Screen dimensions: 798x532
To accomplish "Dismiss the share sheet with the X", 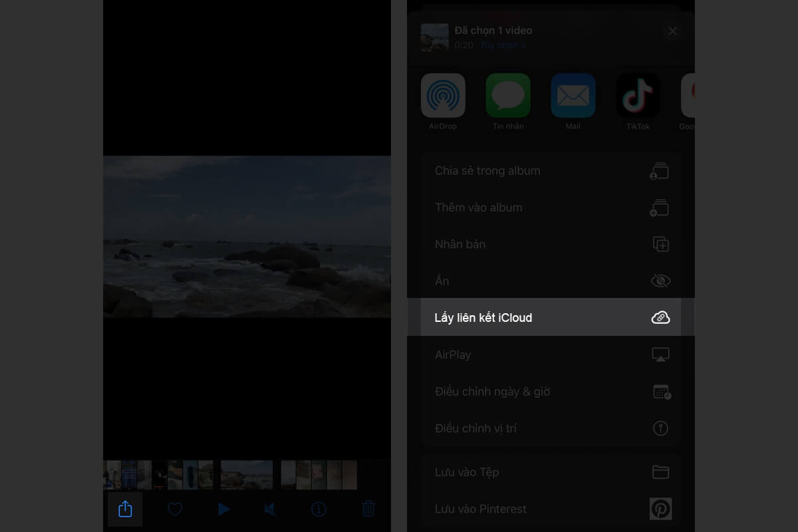I will point(672,31).
